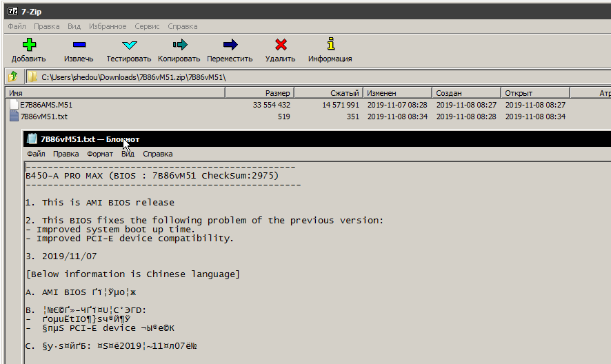
Task: Sort by Создан column header
Action: click(466, 93)
